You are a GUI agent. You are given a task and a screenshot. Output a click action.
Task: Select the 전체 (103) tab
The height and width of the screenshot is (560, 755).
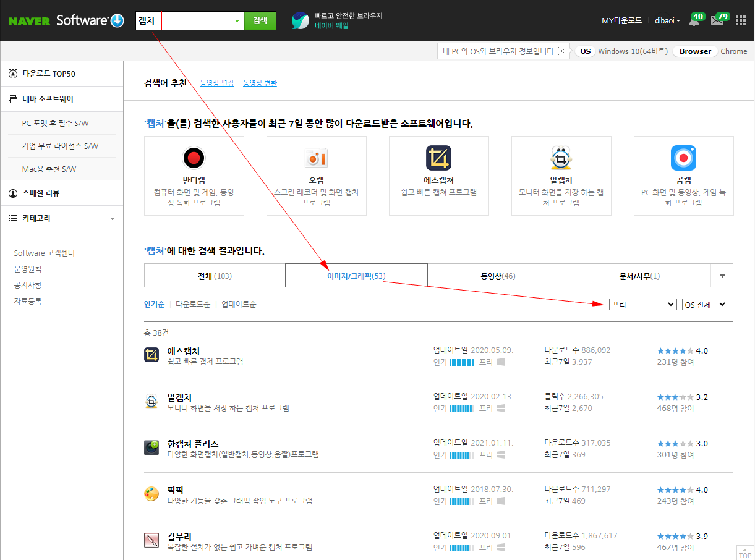pos(215,276)
